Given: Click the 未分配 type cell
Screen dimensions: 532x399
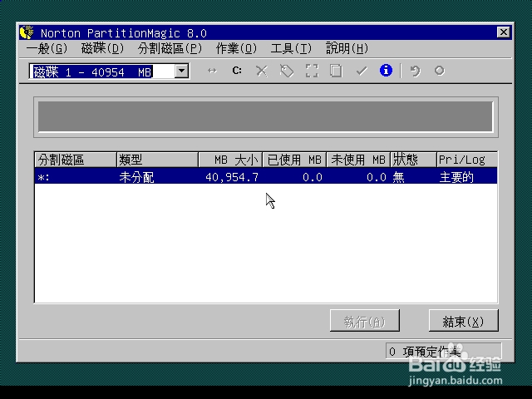Looking at the screenshot, I should pos(136,177).
